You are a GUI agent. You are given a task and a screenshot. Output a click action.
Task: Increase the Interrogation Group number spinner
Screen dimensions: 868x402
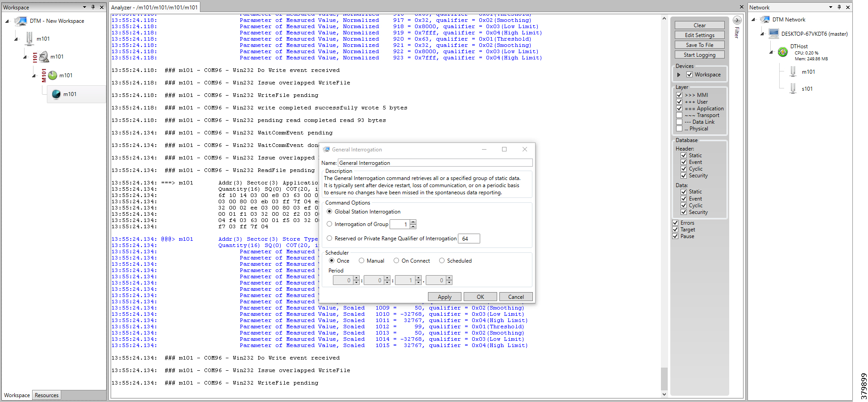coord(413,222)
